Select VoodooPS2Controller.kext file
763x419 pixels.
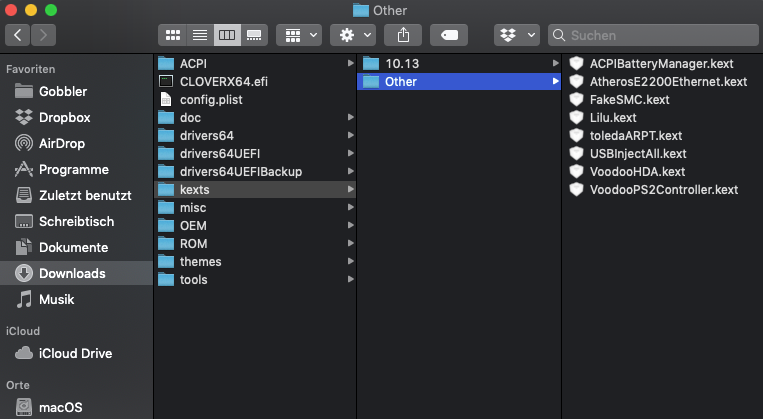point(664,190)
